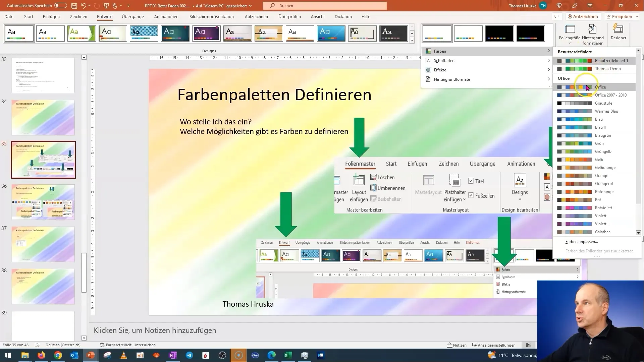Click the Thomas Hruska account button

[528, 6]
